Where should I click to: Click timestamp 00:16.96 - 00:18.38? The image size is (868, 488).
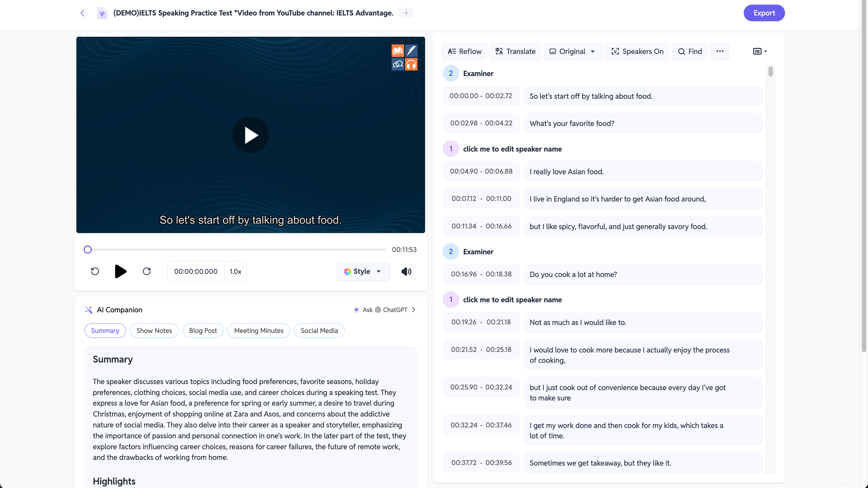click(481, 274)
